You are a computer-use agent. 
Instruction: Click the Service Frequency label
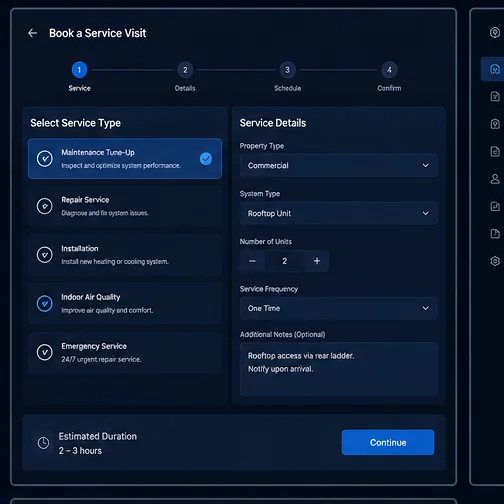click(269, 289)
